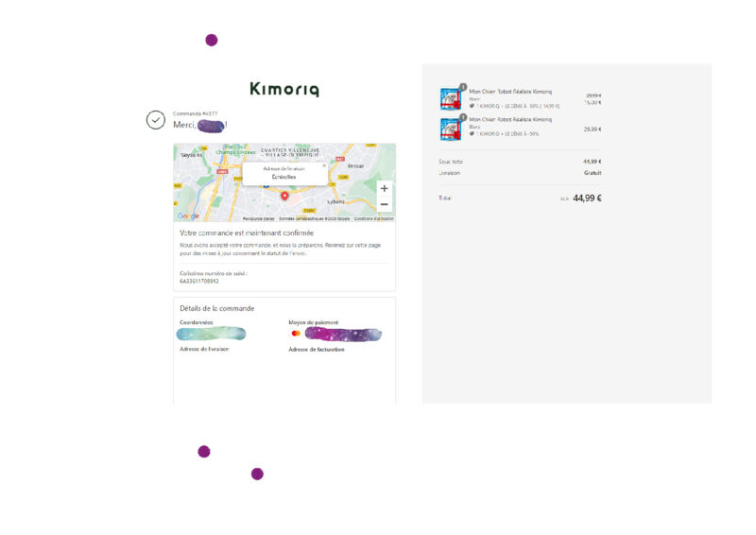
Task: Click the order number text above Merci
Action: tap(196, 113)
